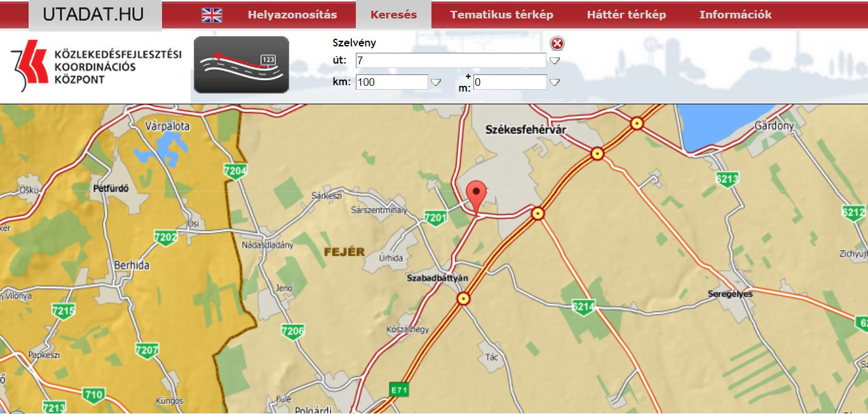Click the Közlekedésfejlesztési Koordinációs Központ logo

coord(95,66)
